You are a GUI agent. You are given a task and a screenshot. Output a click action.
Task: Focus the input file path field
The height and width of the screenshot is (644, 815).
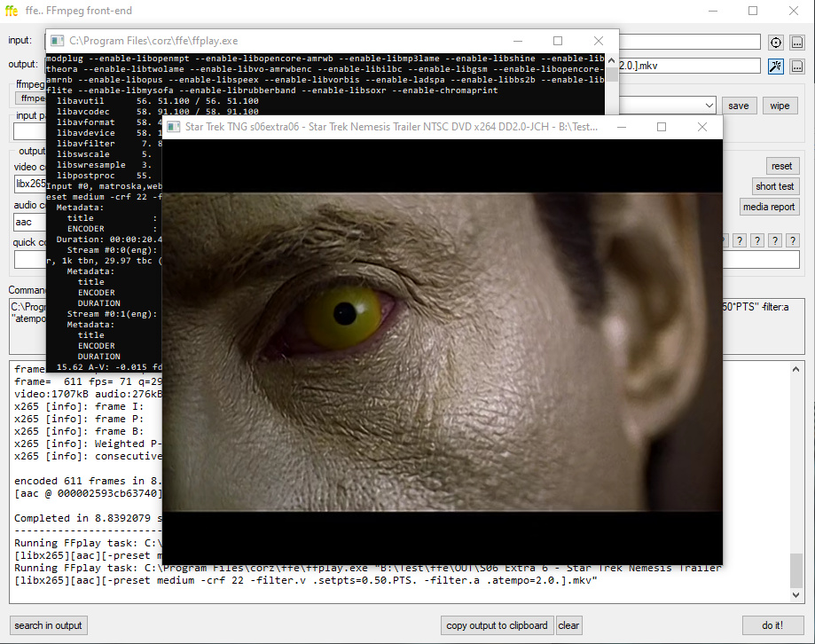(689, 42)
